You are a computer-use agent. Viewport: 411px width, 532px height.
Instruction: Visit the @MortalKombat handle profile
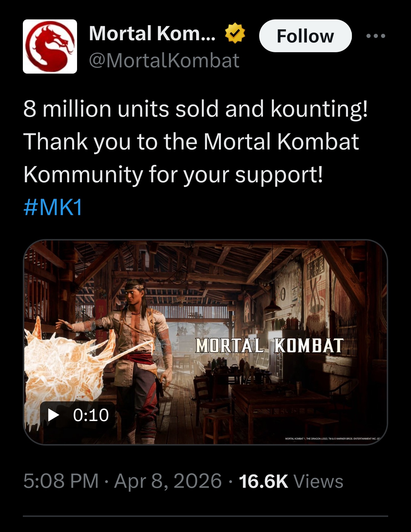(x=164, y=60)
